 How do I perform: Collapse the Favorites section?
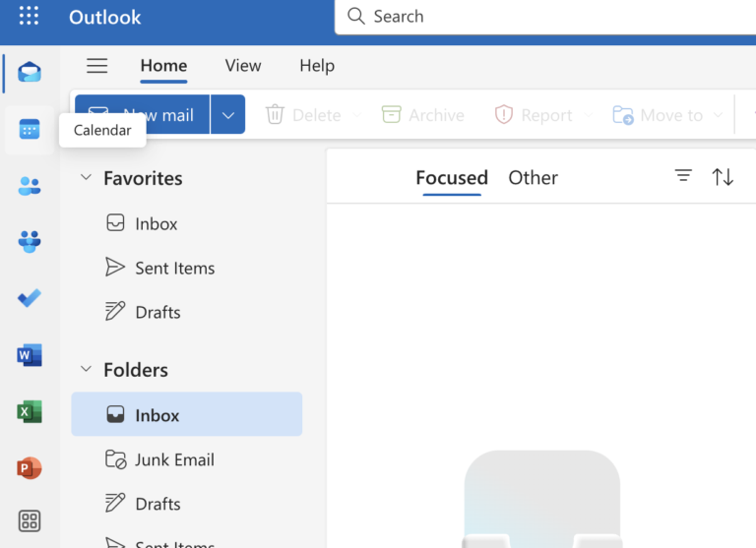point(86,178)
